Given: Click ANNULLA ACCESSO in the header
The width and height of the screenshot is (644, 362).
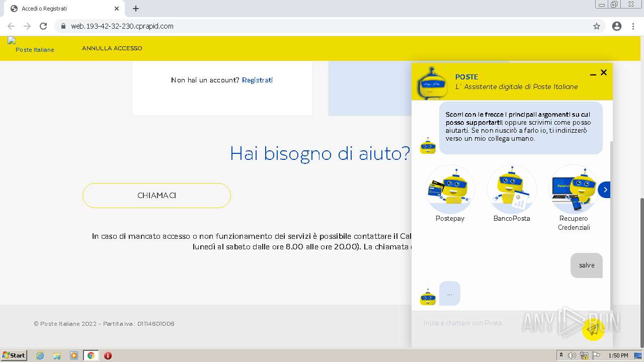Looking at the screenshot, I should (112, 48).
